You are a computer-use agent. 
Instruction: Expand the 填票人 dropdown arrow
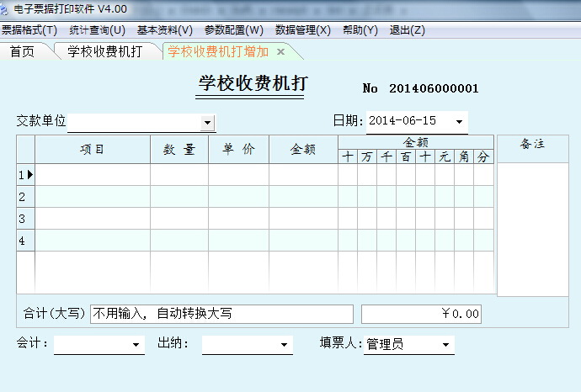point(445,345)
